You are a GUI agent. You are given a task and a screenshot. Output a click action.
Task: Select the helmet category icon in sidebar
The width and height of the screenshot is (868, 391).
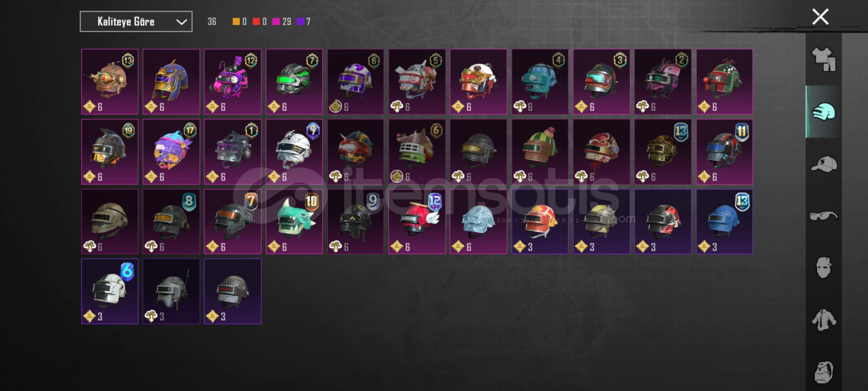(824, 112)
